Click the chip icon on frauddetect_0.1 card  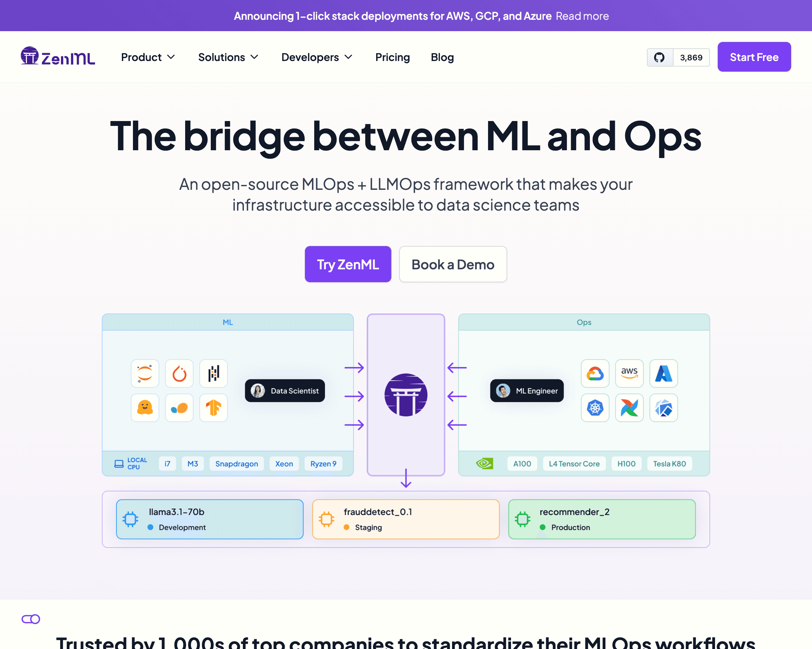point(327,519)
